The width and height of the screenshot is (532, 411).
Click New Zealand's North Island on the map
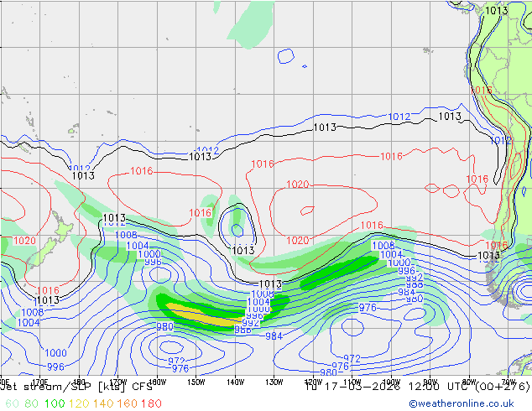tap(62, 227)
